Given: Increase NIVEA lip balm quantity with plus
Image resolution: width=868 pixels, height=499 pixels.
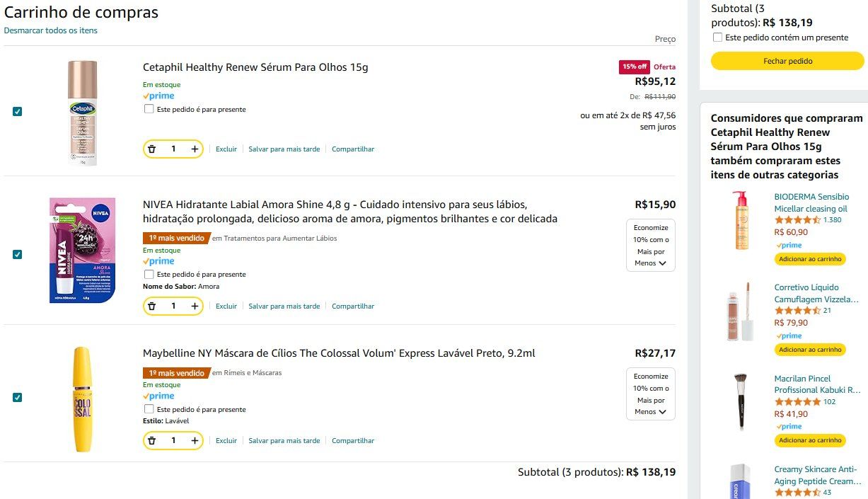Looking at the screenshot, I should pyautogui.click(x=195, y=306).
